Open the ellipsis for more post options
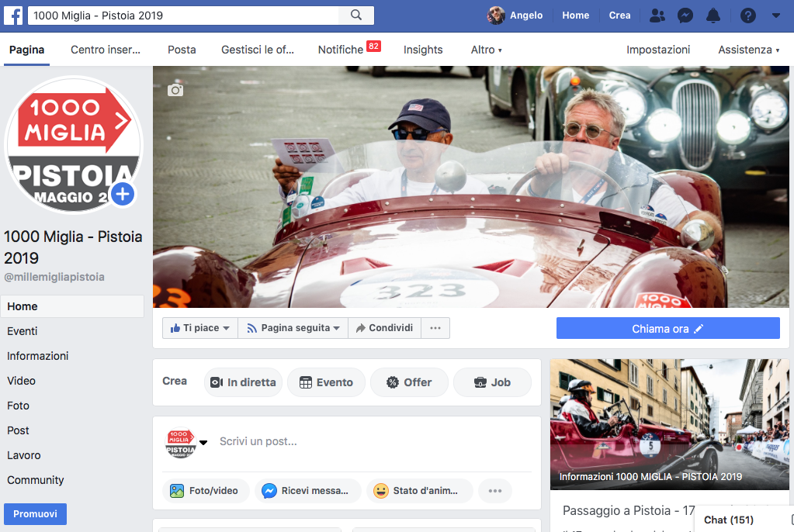794x532 pixels. click(x=494, y=490)
